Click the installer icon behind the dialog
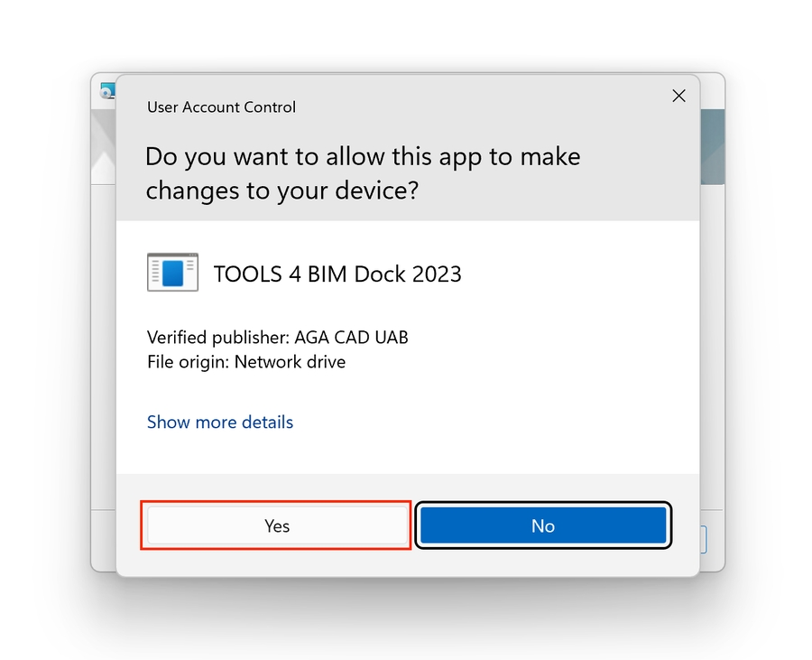Screen dimensions: 812x660 (x=107, y=90)
